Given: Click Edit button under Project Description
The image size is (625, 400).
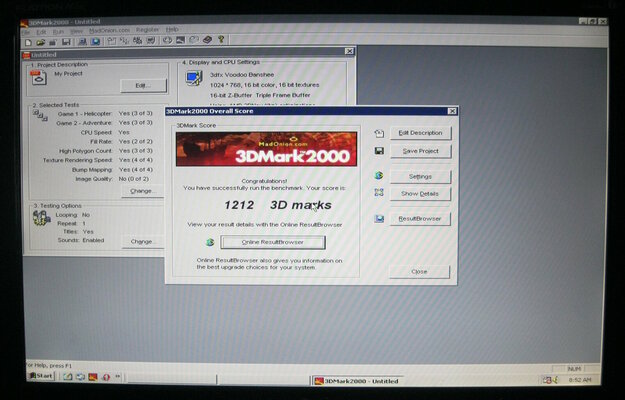Looking at the screenshot, I should coord(142,85).
